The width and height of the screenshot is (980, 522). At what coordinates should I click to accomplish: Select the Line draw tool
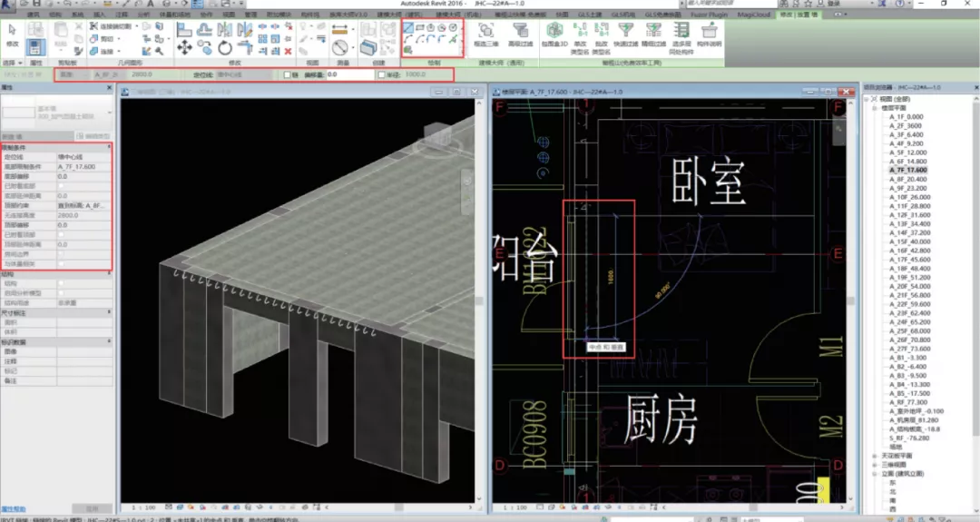(408, 29)
